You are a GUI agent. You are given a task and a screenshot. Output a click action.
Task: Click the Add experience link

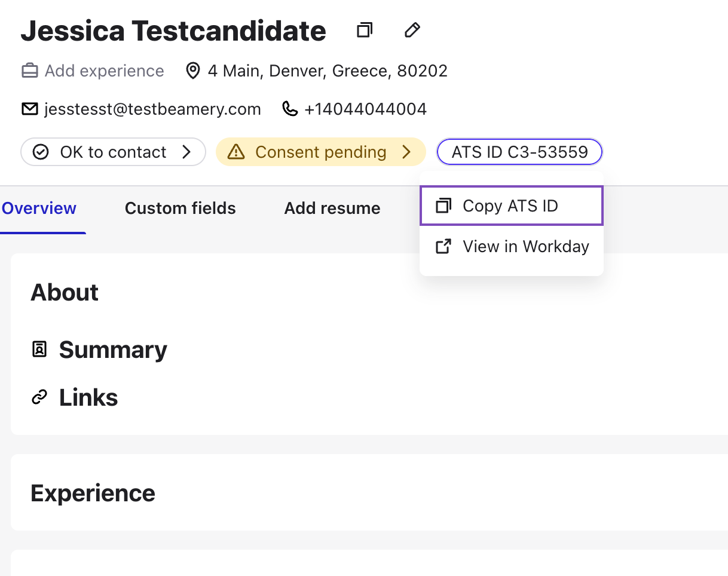click(104, 71)
